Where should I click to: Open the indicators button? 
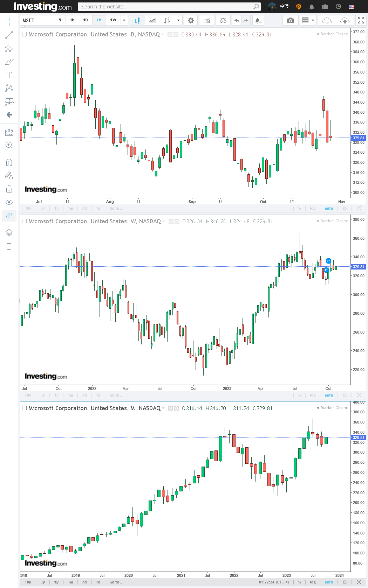(x=207, y=20)
